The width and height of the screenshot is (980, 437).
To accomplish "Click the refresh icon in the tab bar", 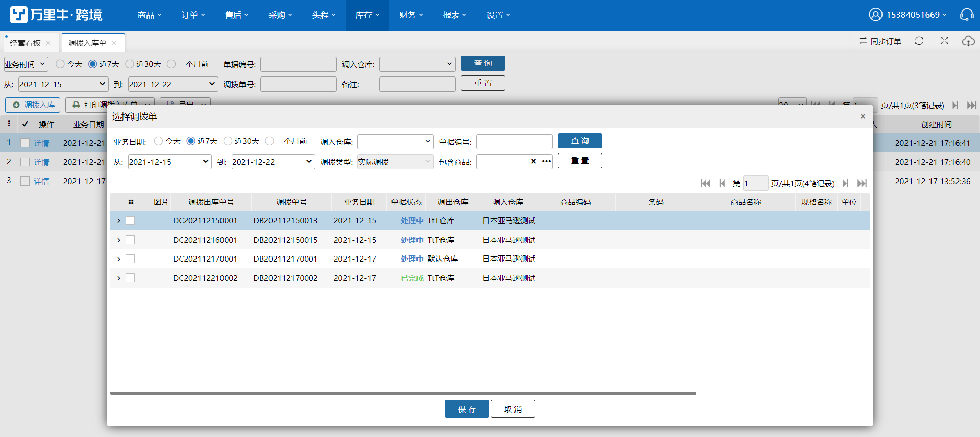I will pos(919,41).
